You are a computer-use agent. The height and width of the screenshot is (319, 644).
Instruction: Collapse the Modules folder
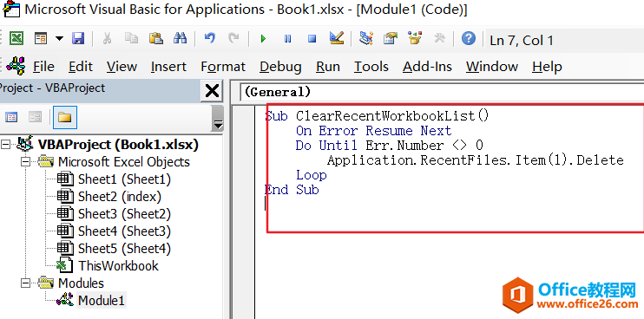click(x=26, y=283)
